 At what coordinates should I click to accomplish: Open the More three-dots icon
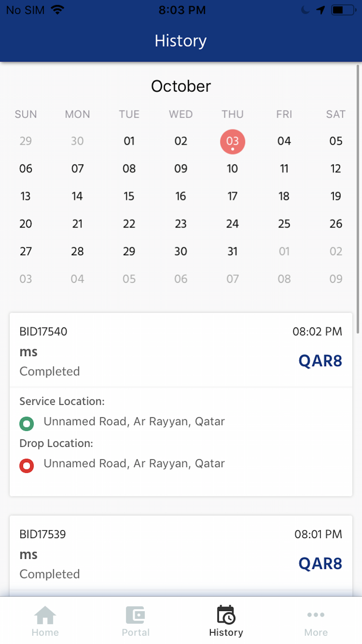point(316,615)
